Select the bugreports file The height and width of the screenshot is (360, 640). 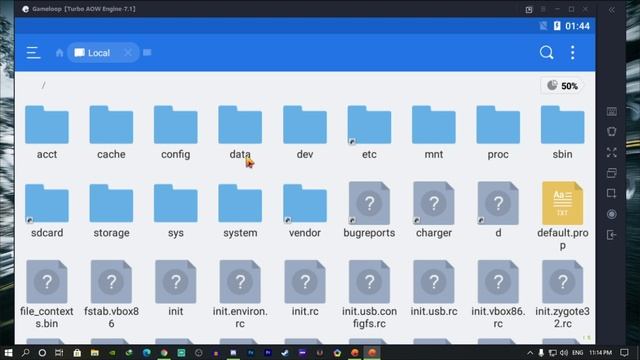369,210
